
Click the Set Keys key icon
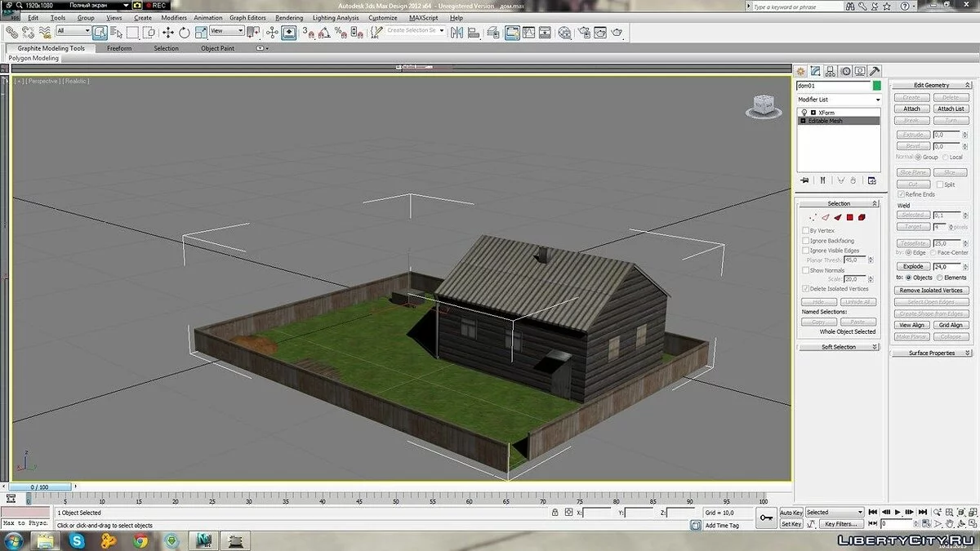[766, 518]
